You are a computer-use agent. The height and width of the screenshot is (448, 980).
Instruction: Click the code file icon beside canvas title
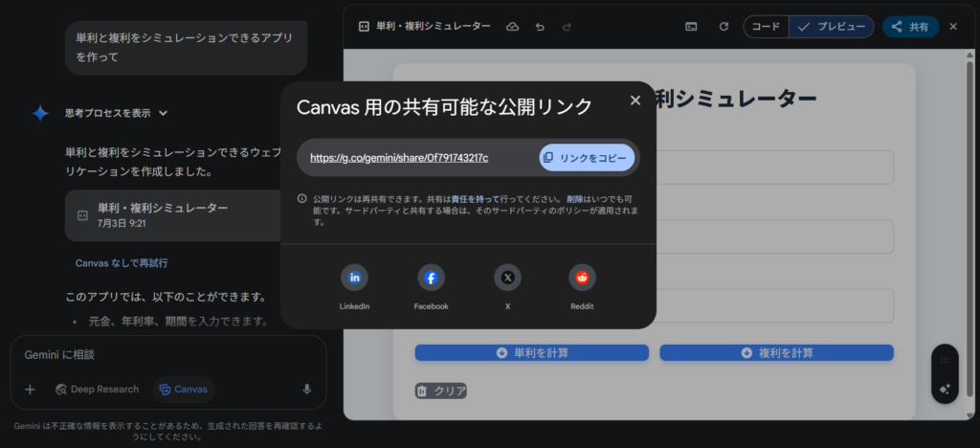pyautogui.click(x=363, y=27)
